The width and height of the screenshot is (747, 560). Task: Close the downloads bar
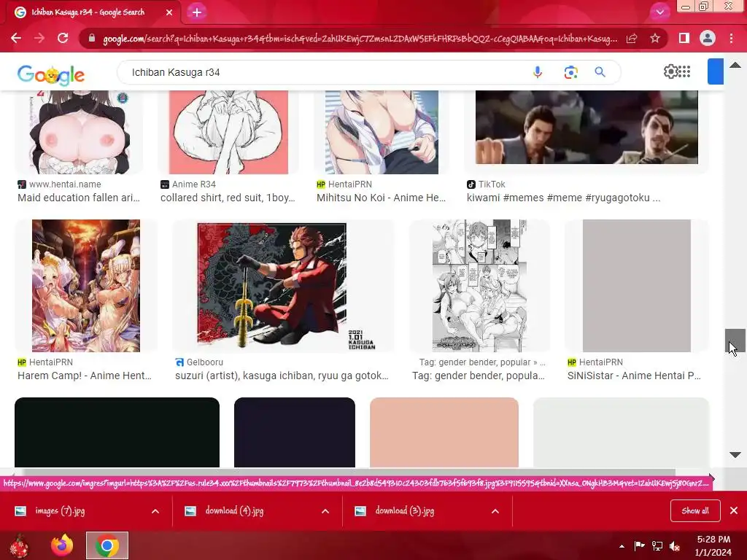(x=734, y=510)
